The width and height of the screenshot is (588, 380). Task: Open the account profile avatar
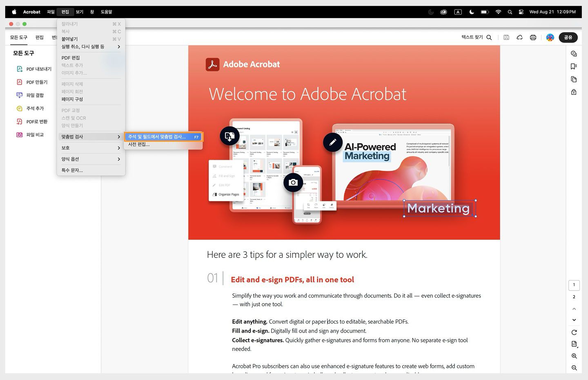pos(550,37)
